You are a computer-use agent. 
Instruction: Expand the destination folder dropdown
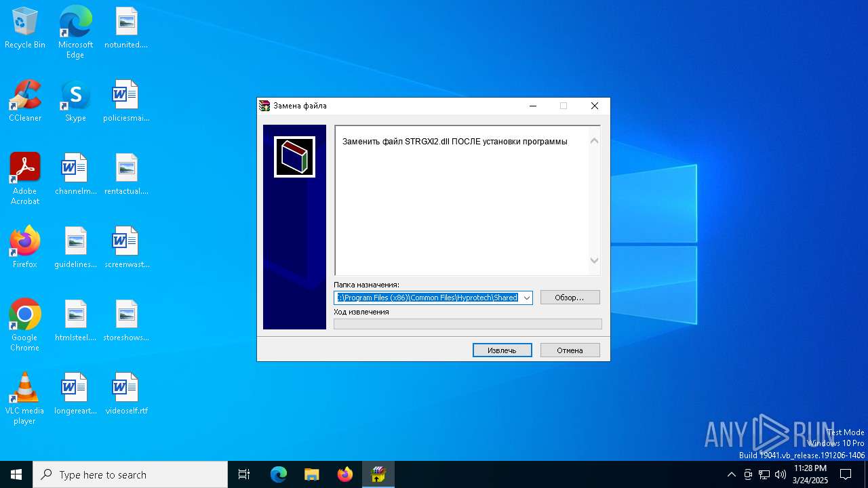click(x=527, y=298)
